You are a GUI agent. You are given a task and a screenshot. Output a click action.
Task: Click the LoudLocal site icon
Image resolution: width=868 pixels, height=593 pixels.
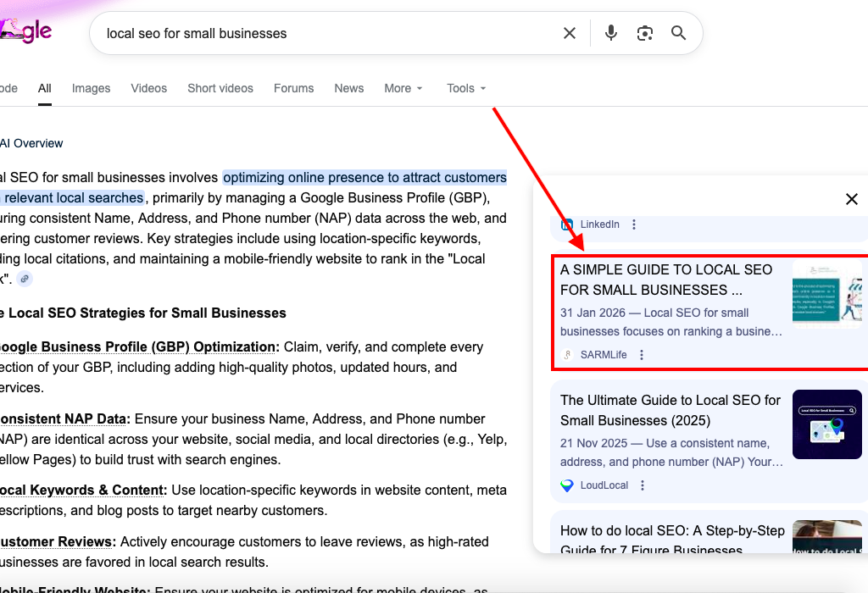(x=565, y=485)
